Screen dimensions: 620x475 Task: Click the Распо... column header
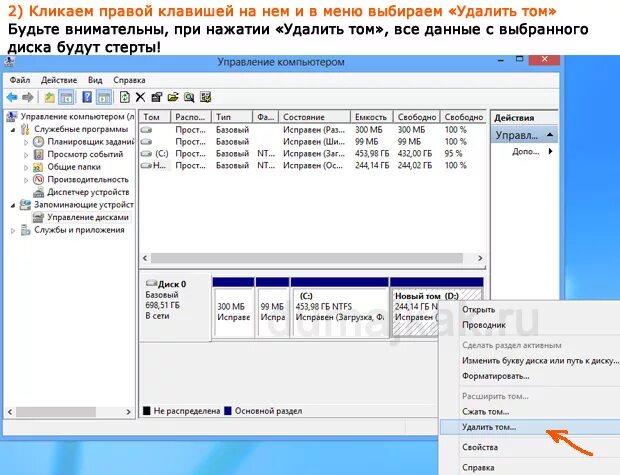coord(191,117)
